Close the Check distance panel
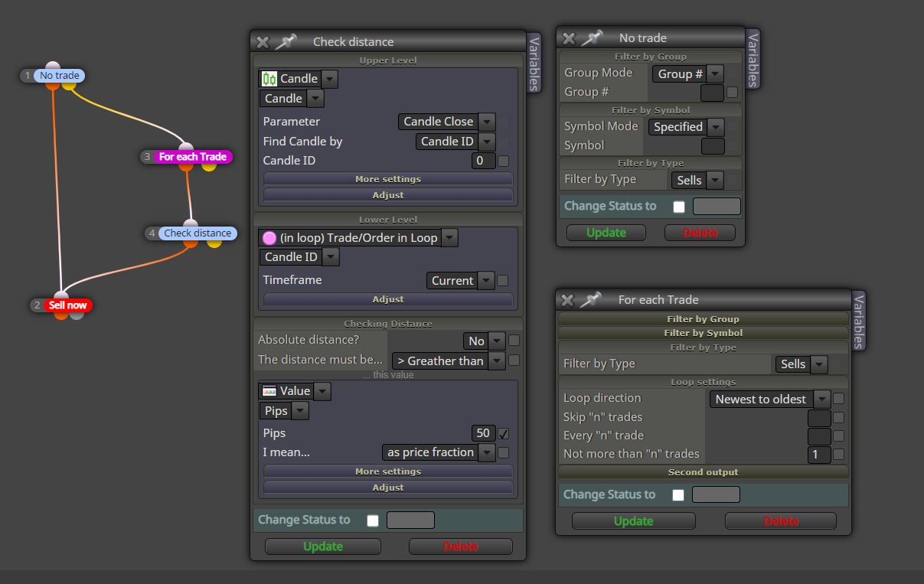Viewport: 924px width, 584px height. point(263,42)
